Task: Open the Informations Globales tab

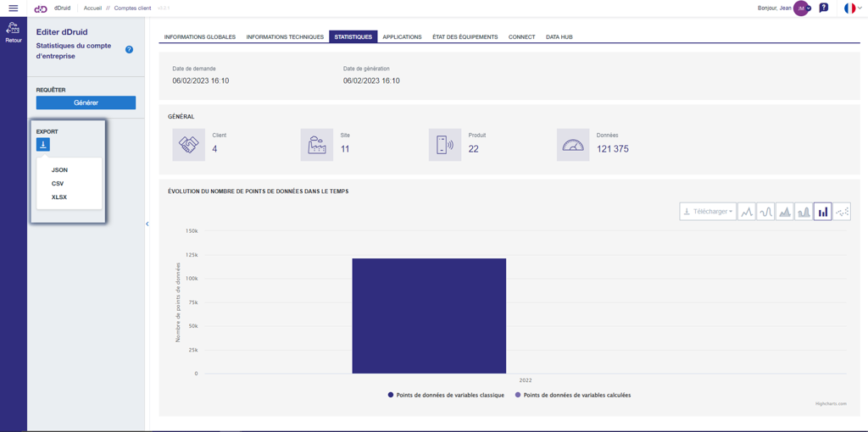Action: 200,37
